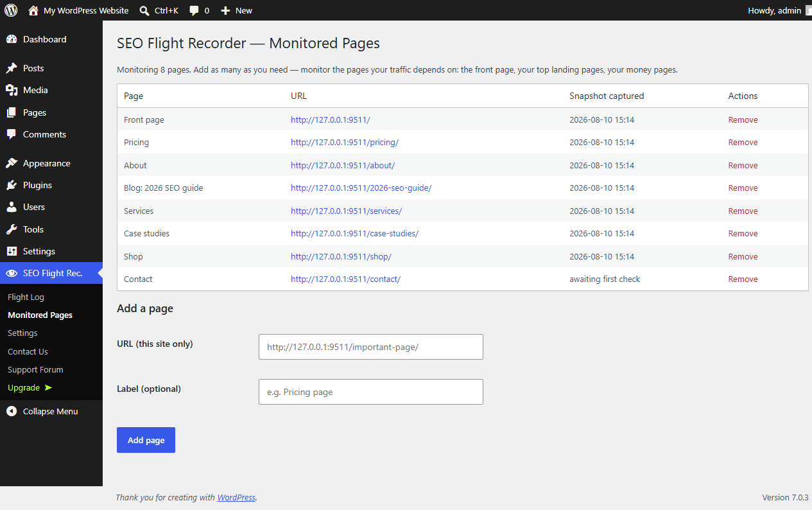Viewport: 812px width, 510px height.
Task: Remove the Services monitored page
Action: coord(743,211)
